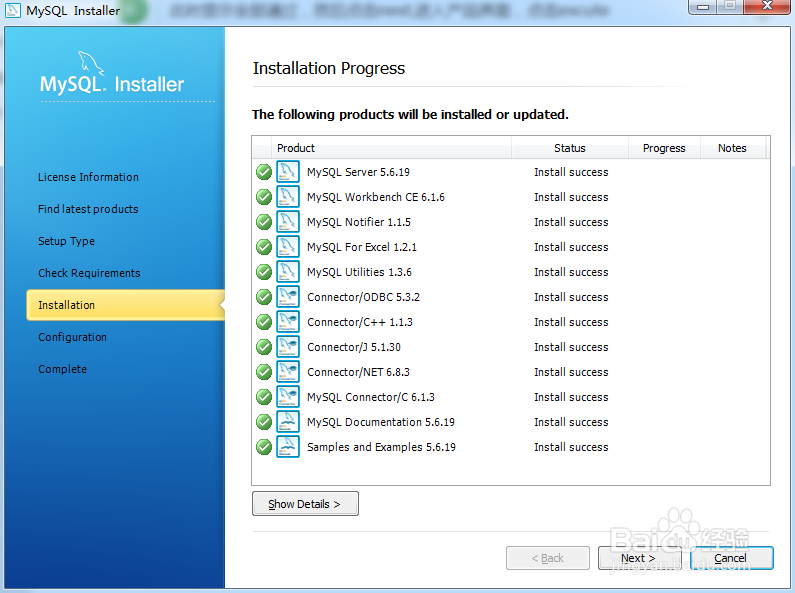Select the highlighted Installation step
Viewport: 795px width, 593px height.
click(125, 305)
